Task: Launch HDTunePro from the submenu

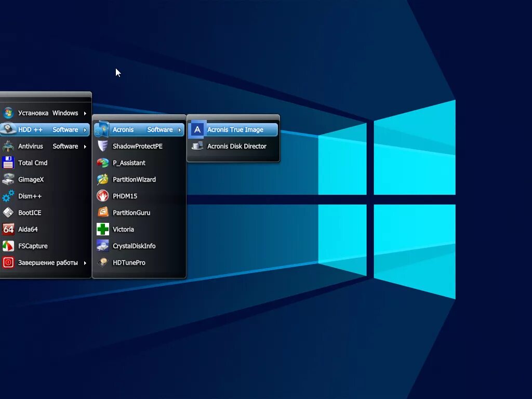Action: tap(139, 262)
